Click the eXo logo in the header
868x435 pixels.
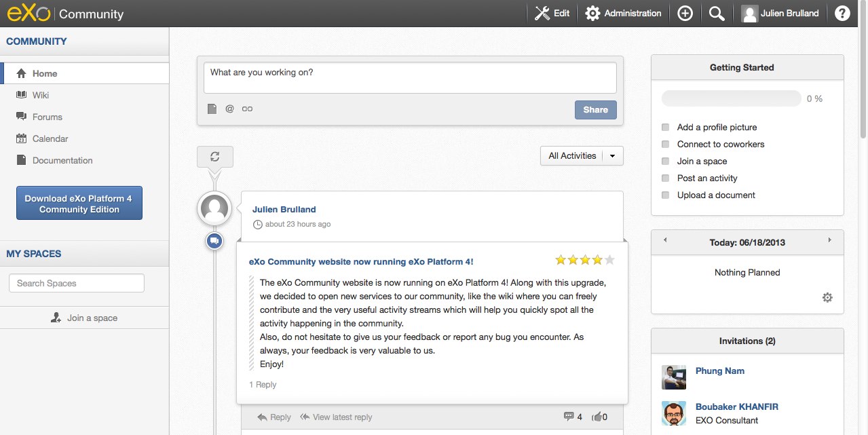coord(29,14)
